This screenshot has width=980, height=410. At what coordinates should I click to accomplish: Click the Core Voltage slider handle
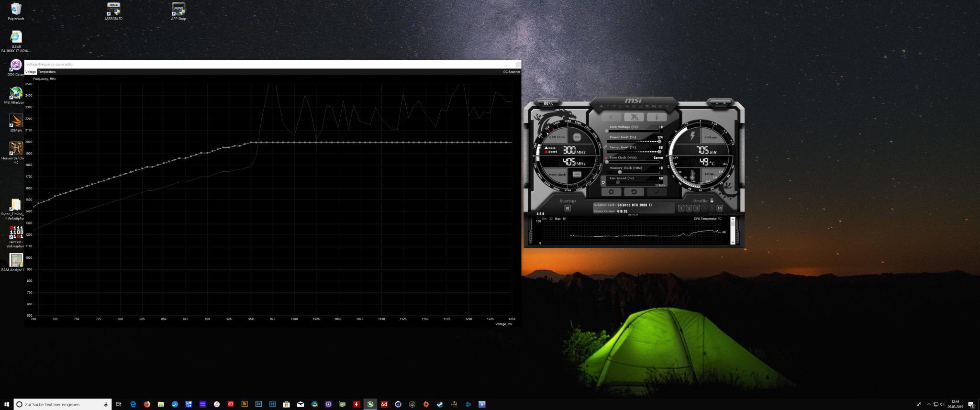pyautogui.click(x=607, y=131)
